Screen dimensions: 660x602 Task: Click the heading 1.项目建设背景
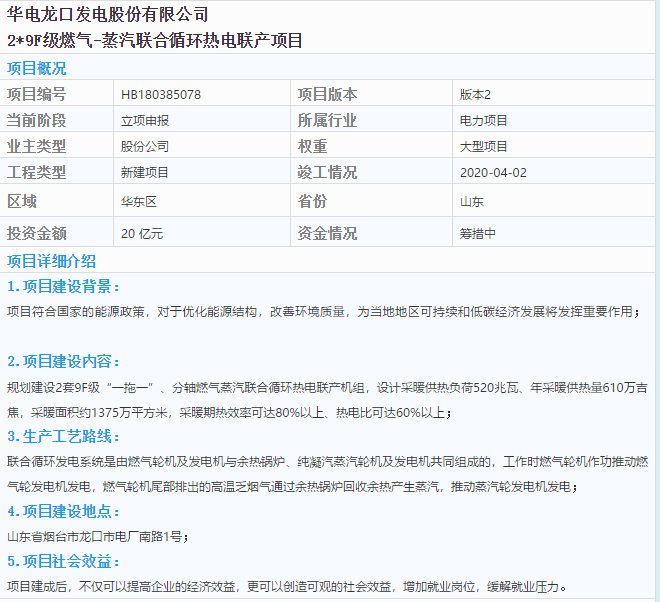[x=63, y=286]
